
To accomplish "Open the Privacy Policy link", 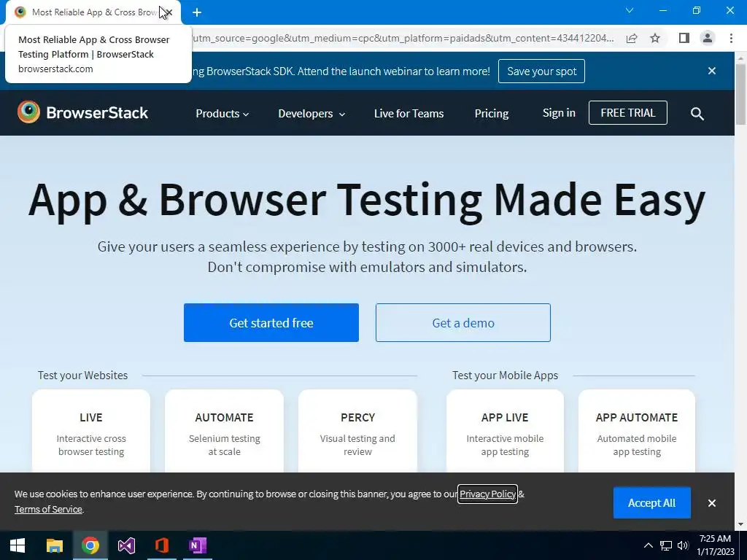I will (x=487, y=494).
